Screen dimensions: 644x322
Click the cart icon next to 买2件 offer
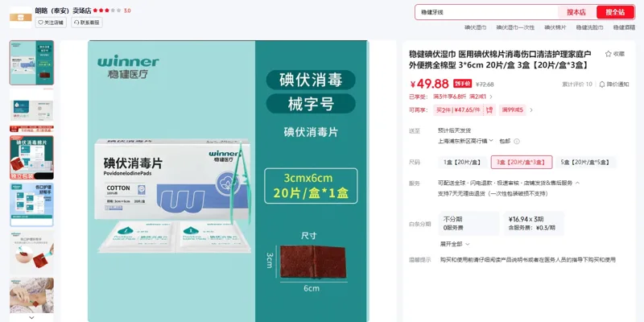pyautogui.click(x=489, y=110)
